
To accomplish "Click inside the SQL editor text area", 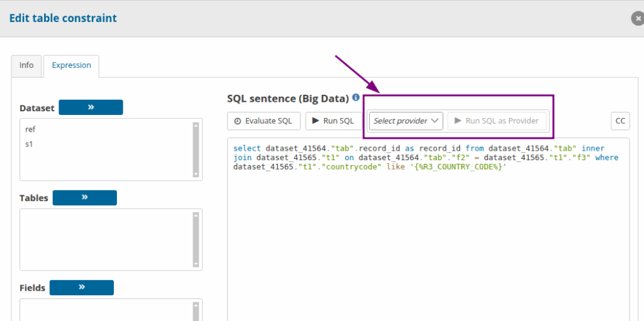I will pos(428,239).
